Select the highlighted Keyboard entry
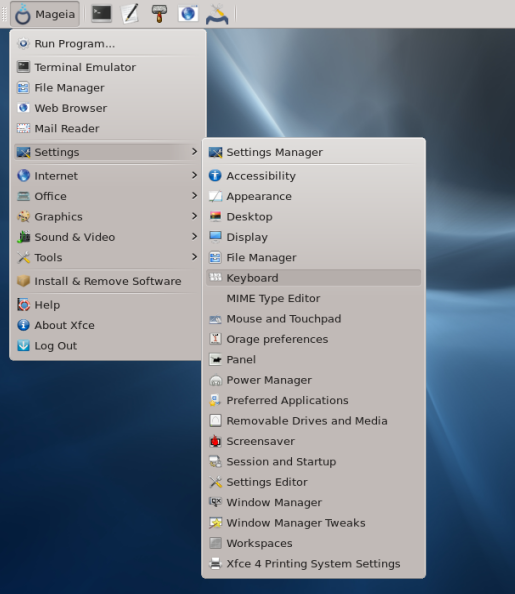The height and width of the screenshot is (594, 515). point(313,278)
